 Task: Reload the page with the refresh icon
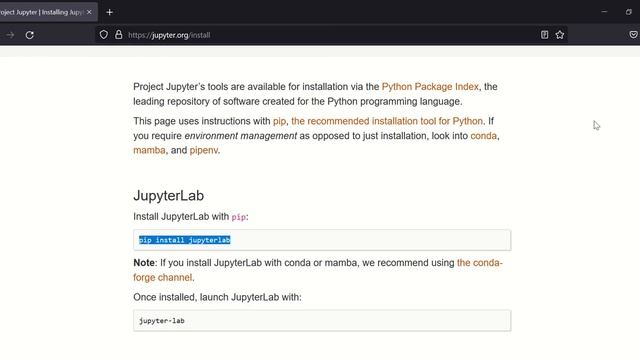tap(29, 35)
